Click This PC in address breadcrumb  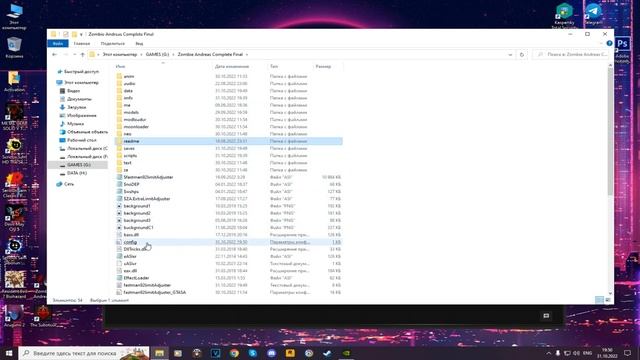(x=120, y=54)
